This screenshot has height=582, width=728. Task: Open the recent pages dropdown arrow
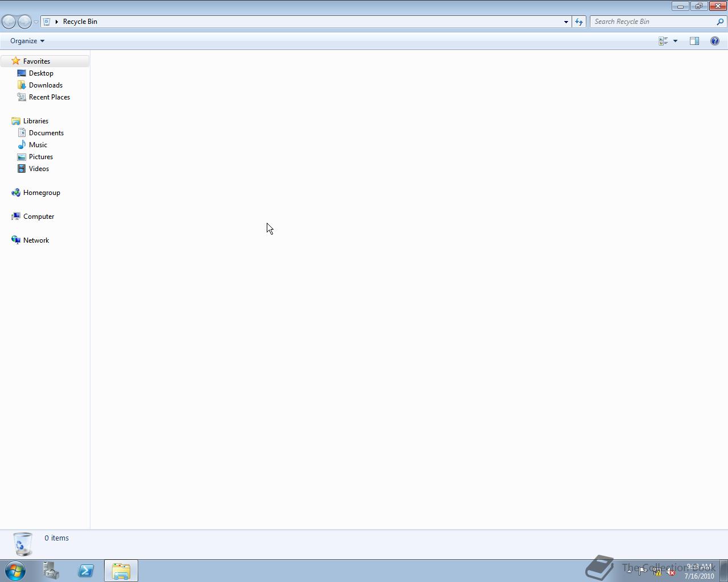coord(36,22)
